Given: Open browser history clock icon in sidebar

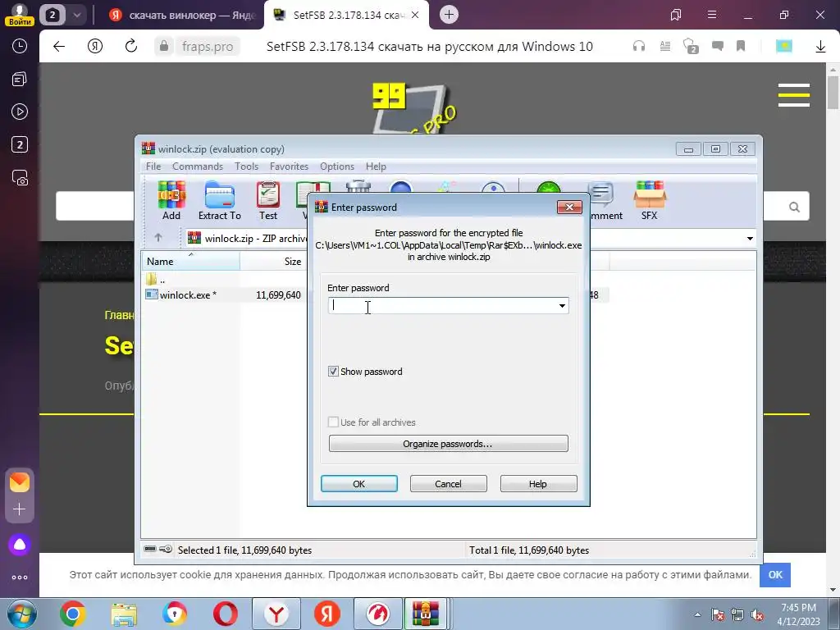Looking at the screenshot, I should pos(20,46).
